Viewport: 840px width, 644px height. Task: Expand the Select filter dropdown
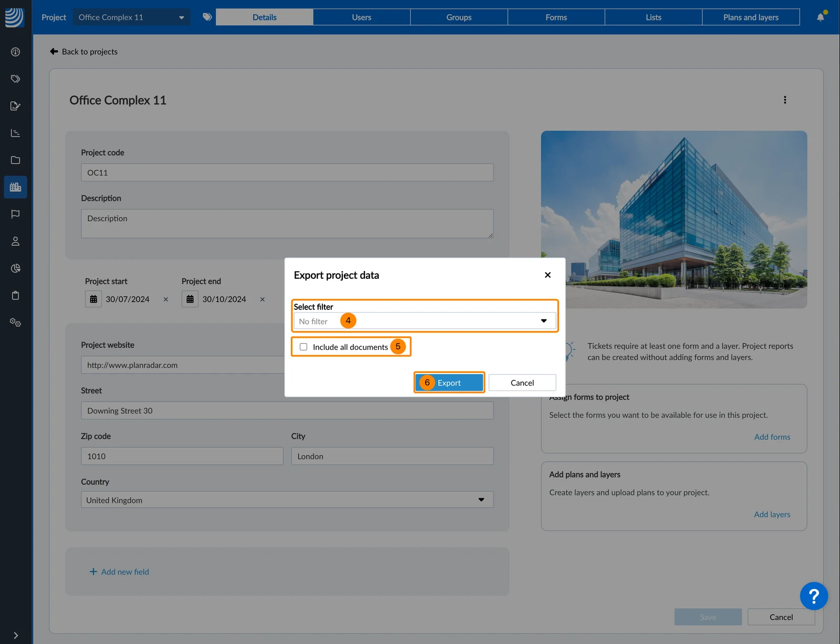click(x=425, y=321)
